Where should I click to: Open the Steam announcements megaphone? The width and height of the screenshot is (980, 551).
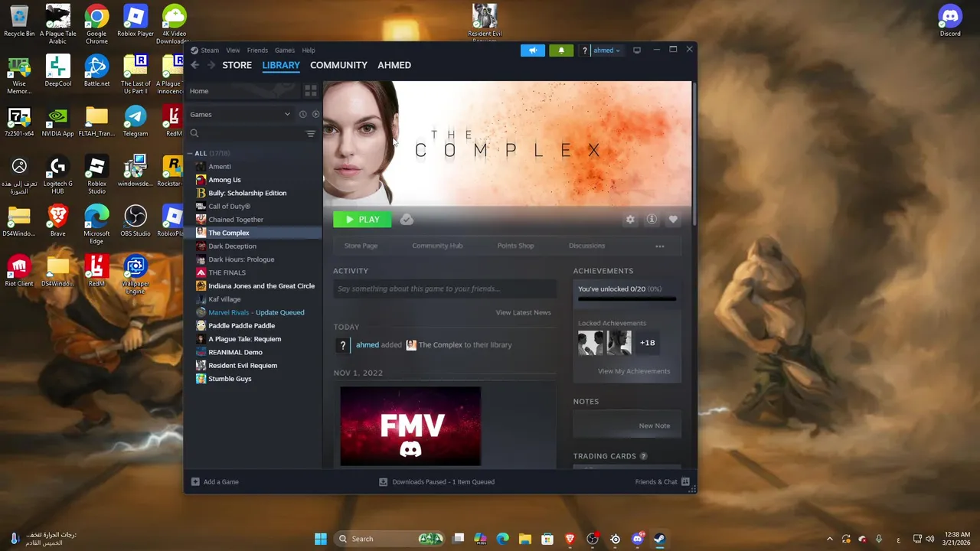[x=533, y=51]
